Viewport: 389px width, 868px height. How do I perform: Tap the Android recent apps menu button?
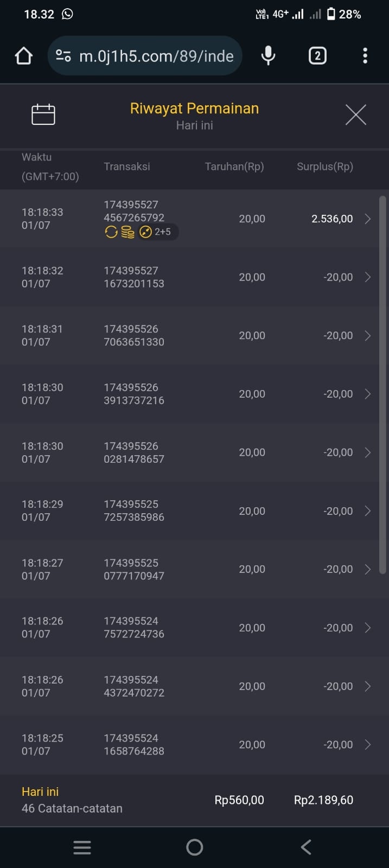[x=82, y=847]
